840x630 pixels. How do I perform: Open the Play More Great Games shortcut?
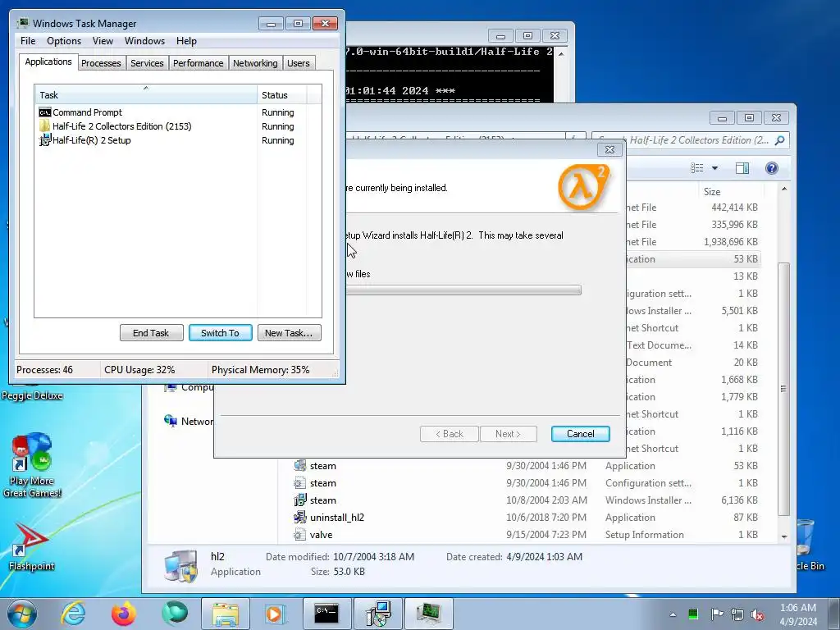coord(32,465)
